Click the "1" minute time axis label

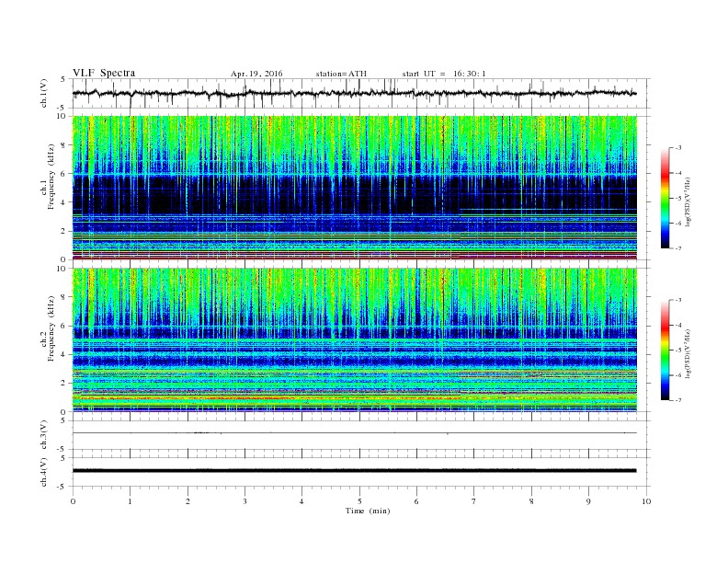click(130, 501)
